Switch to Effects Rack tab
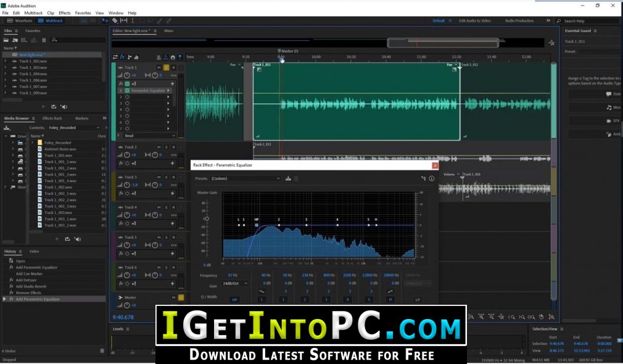 pos(52,118)
